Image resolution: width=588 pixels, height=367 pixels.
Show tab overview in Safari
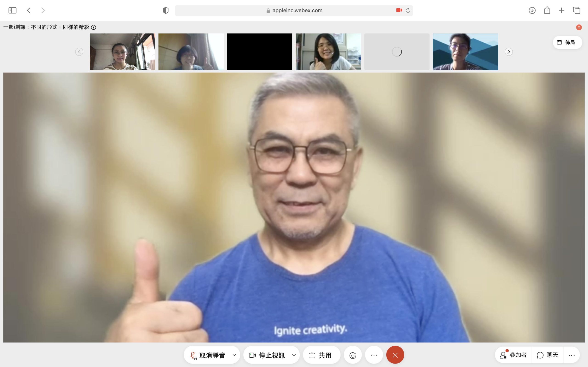577,11
